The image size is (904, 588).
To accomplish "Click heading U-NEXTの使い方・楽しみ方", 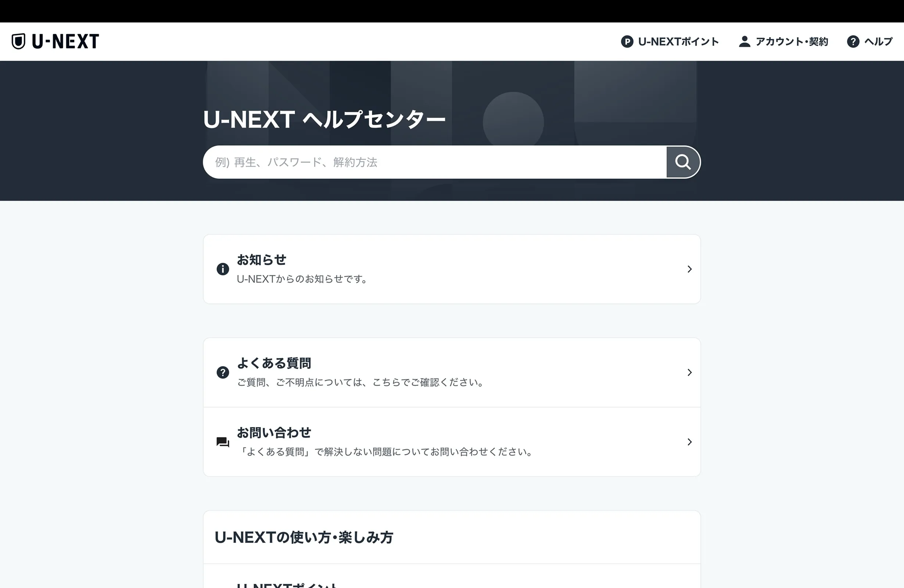I will tap(304, 537).
